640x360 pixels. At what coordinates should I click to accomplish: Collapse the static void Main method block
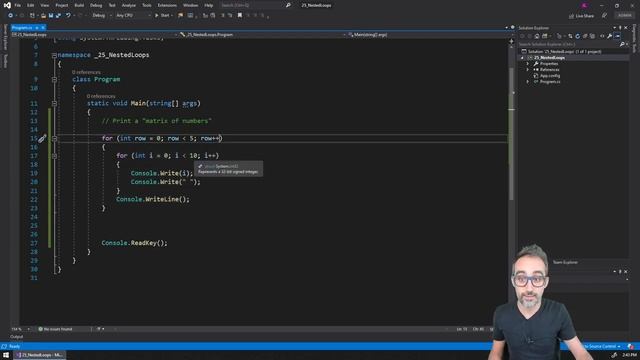54,104
